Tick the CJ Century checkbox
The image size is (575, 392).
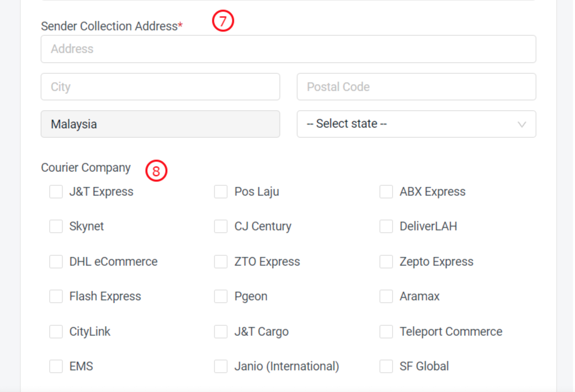(221, 226)
